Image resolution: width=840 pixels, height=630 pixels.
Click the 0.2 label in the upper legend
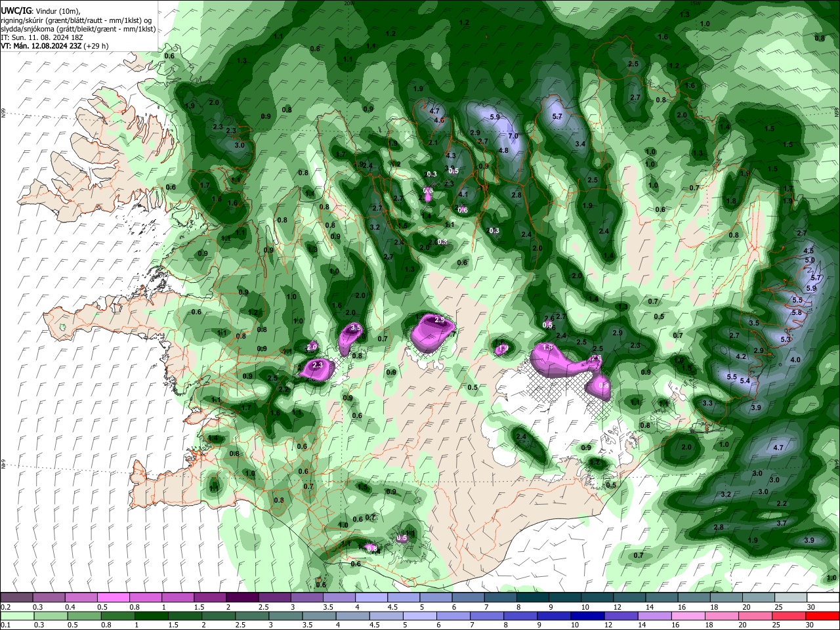(6, 607)
